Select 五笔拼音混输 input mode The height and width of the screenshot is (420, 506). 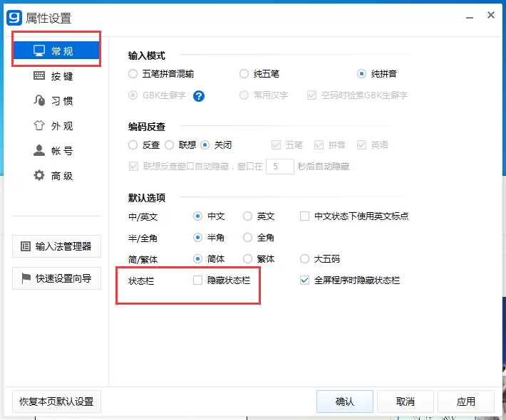pyautogui.click(x=133, y=74)
